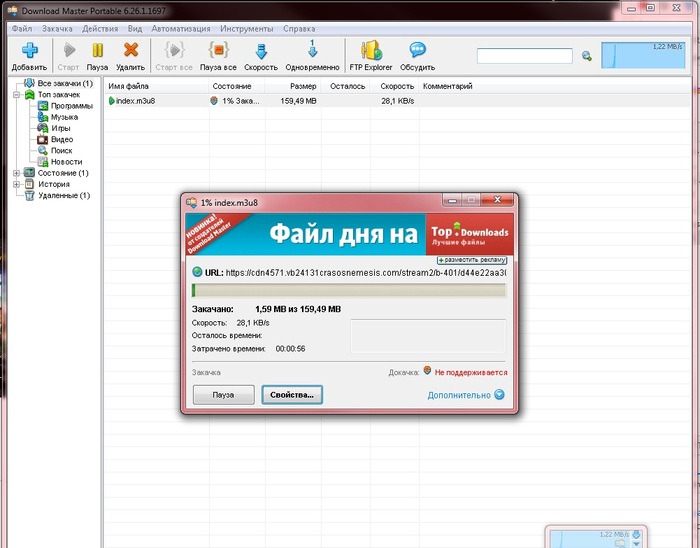Open the Вид menu
Viewport: 700px width, 548px height.
click(x=135, y=29)
